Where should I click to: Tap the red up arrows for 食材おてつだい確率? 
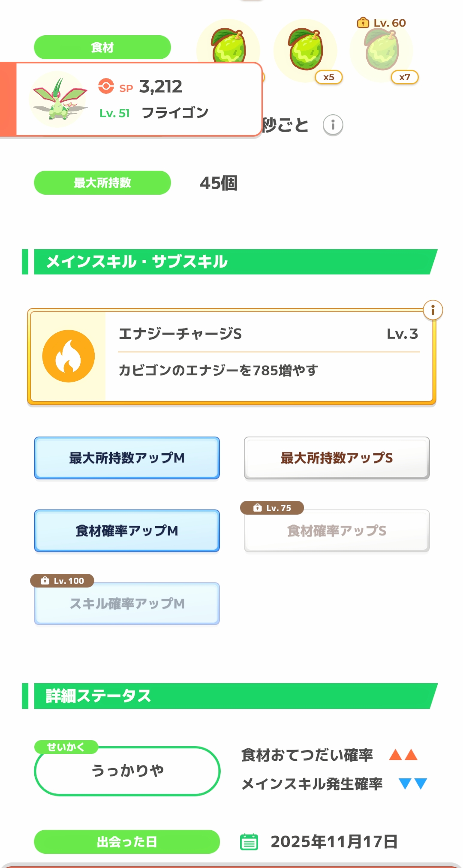(x=403, y=755)
